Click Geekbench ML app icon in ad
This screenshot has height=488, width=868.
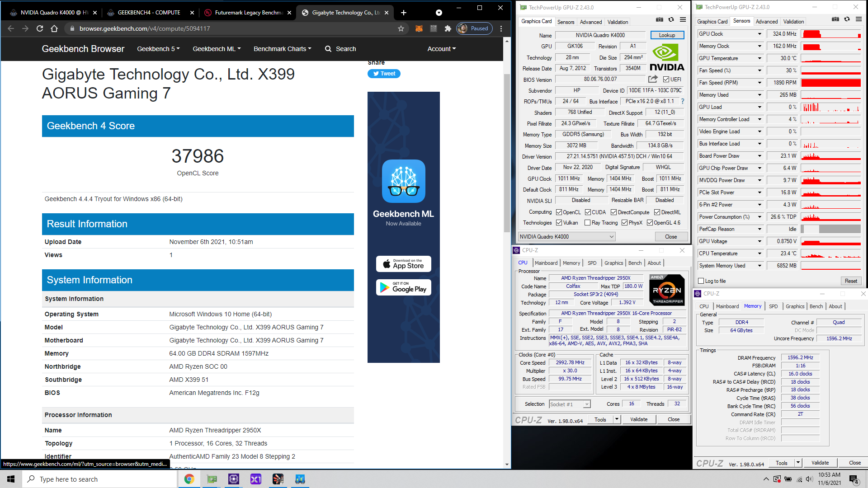coord(403,181)
